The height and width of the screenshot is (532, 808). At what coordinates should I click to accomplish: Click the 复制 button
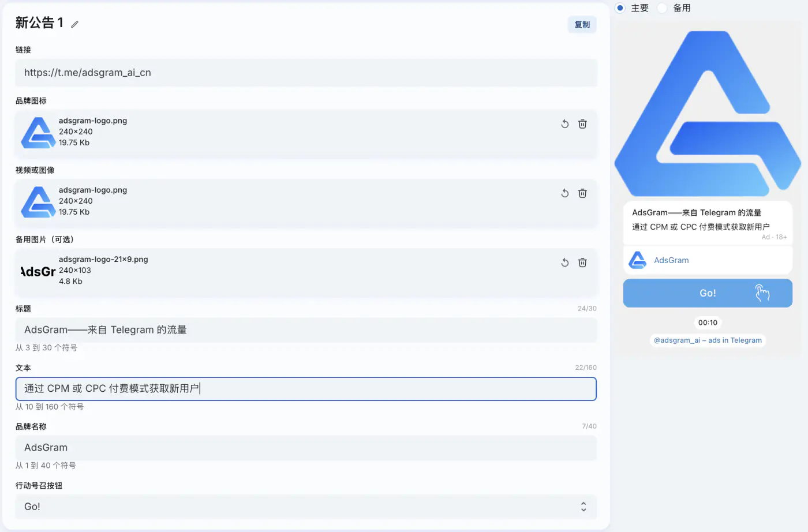582,25
